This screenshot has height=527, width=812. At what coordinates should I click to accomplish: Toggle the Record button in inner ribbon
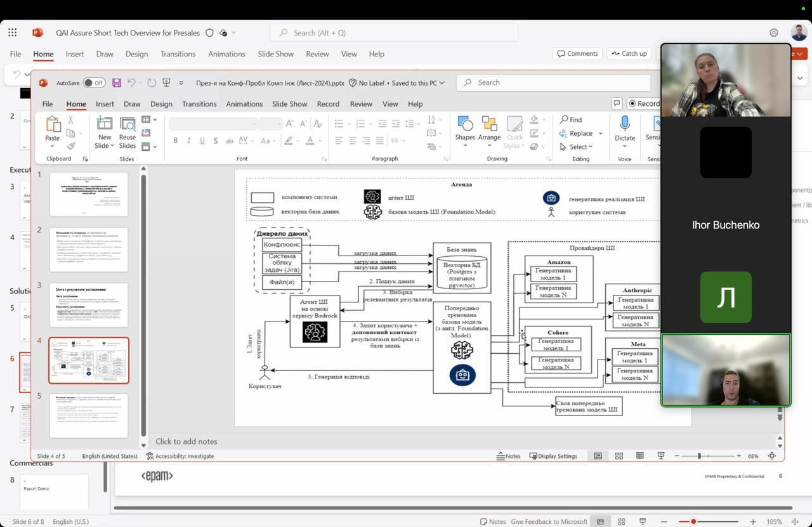tap(644, 103)
